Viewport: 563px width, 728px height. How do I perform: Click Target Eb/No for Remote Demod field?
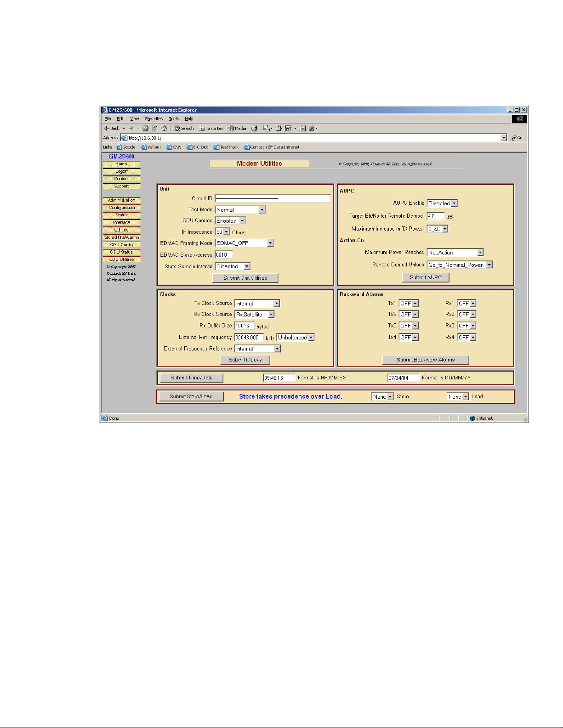coord(436,216)
